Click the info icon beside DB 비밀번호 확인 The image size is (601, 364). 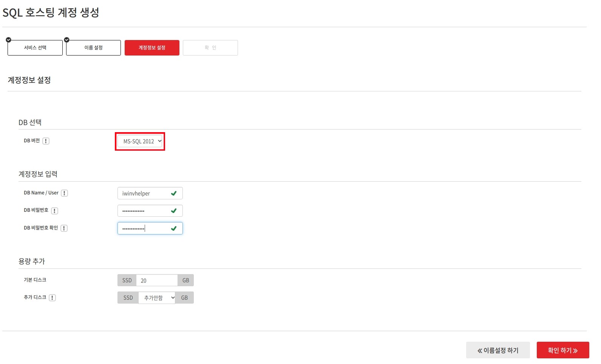pyautogui.click(x=64, y=228)
